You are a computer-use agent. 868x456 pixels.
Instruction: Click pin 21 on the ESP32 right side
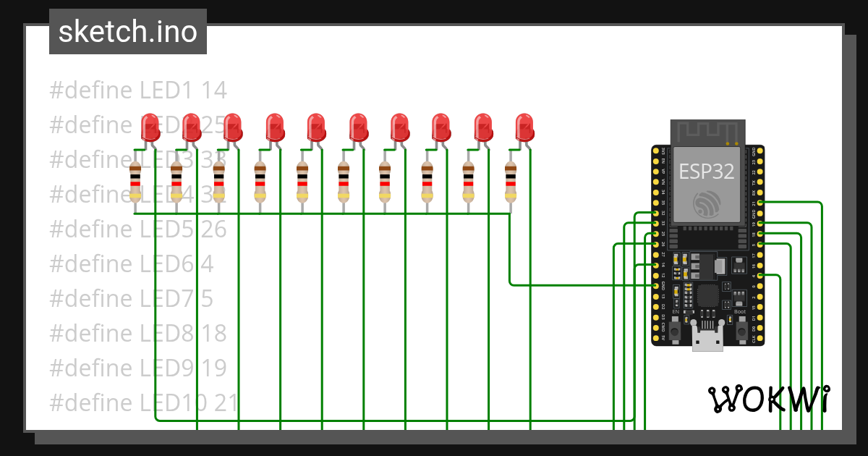tap(758, 203)
